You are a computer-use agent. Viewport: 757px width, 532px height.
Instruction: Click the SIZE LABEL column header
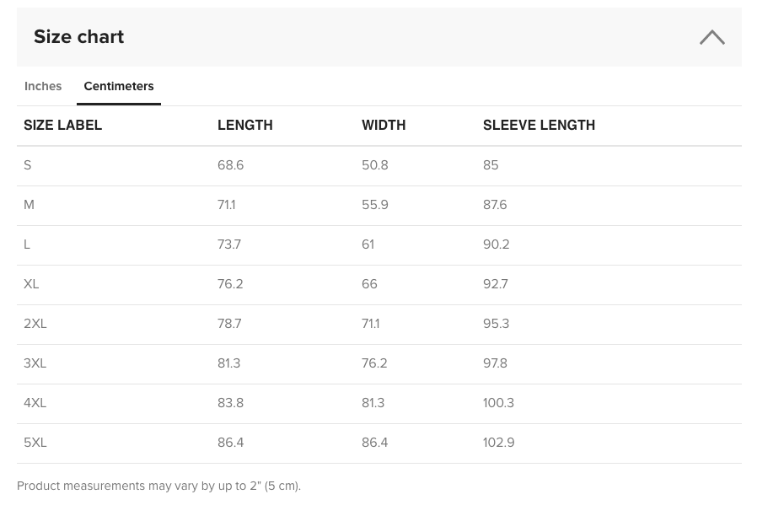pos(62,126)
